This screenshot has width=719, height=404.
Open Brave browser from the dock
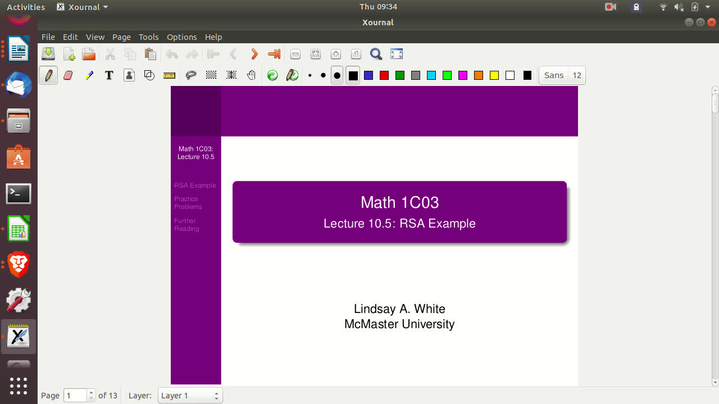18,265
